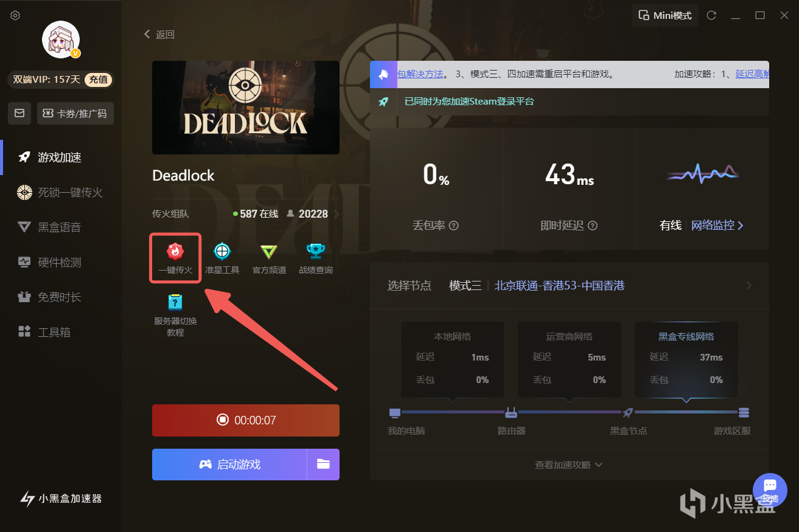
Task: Expand the 选择节点 row chevron
Action: click(749, 286)
